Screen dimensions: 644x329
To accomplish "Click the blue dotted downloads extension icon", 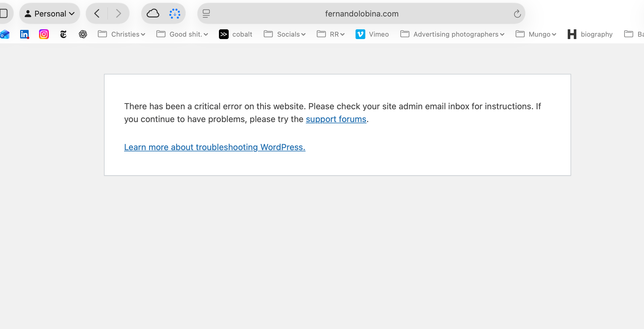I will [x=175, y=13].
